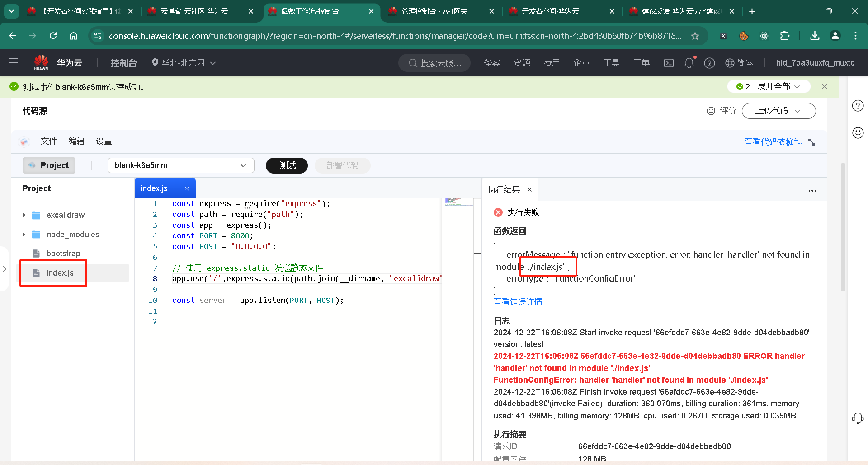Select the bootstrap file in the tree

point(63,254)
